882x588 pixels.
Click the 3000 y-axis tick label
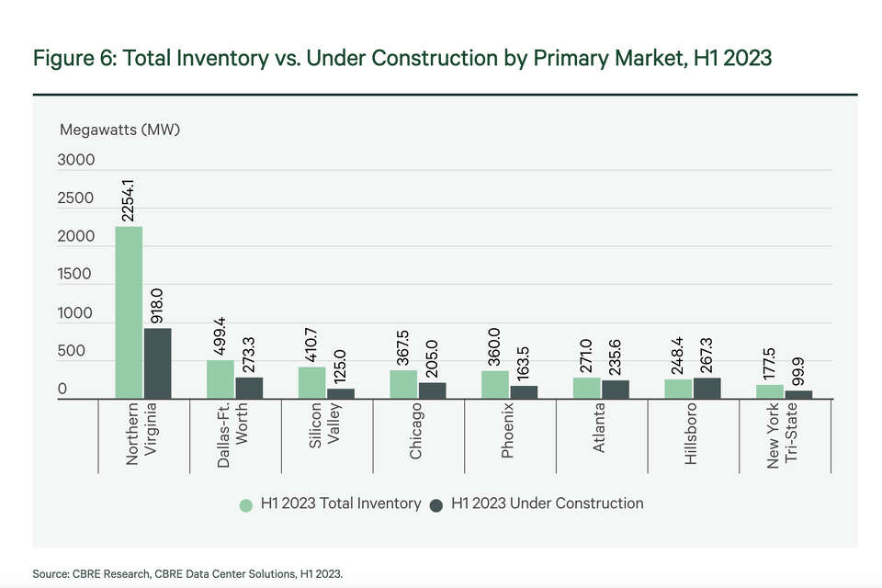pyautogui.click(x=76, y=160)
